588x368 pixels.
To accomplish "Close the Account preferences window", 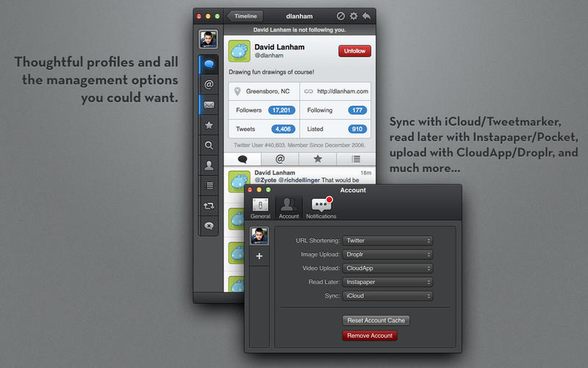I will click(250, 190).
